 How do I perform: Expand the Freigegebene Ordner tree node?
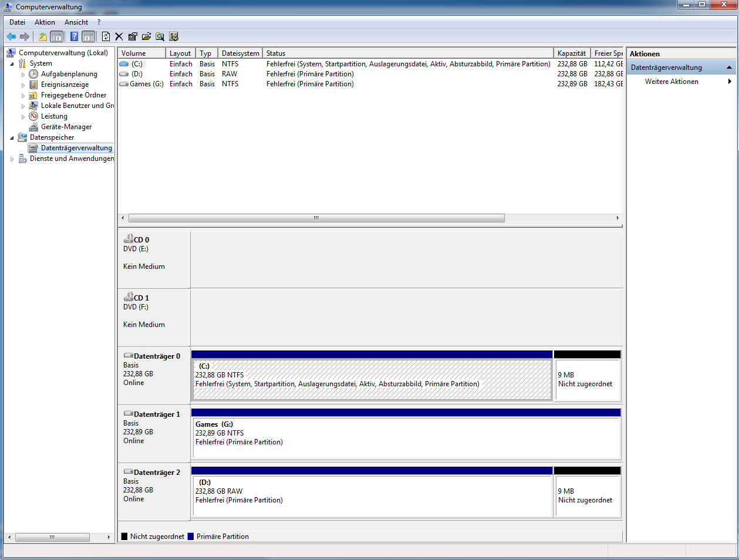tap(23, 96)
